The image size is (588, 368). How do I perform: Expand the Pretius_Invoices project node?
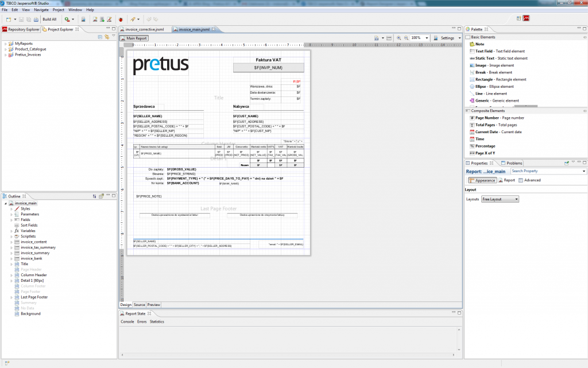pyautogui.click(x=5, y=55)
